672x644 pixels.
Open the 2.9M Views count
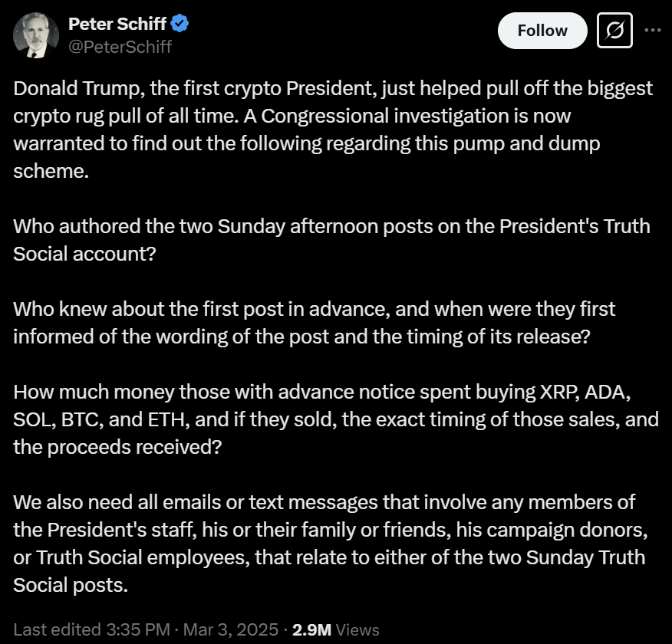coord(336,629)
